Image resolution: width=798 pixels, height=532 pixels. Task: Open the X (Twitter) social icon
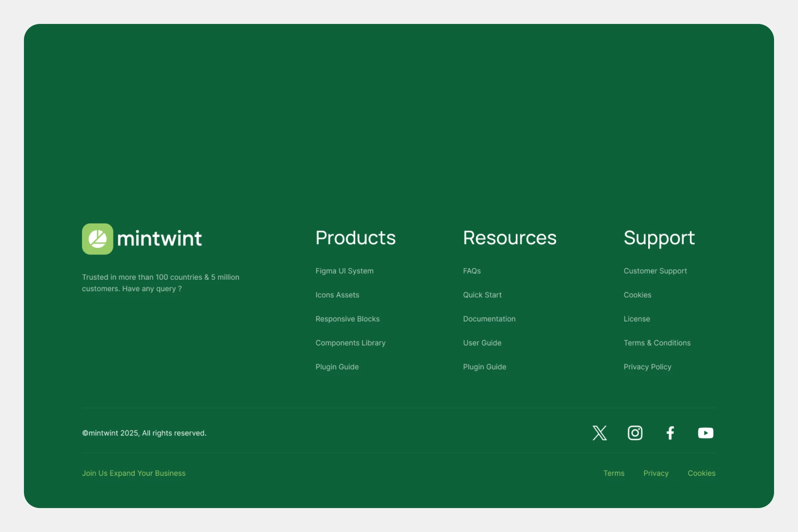599,433
